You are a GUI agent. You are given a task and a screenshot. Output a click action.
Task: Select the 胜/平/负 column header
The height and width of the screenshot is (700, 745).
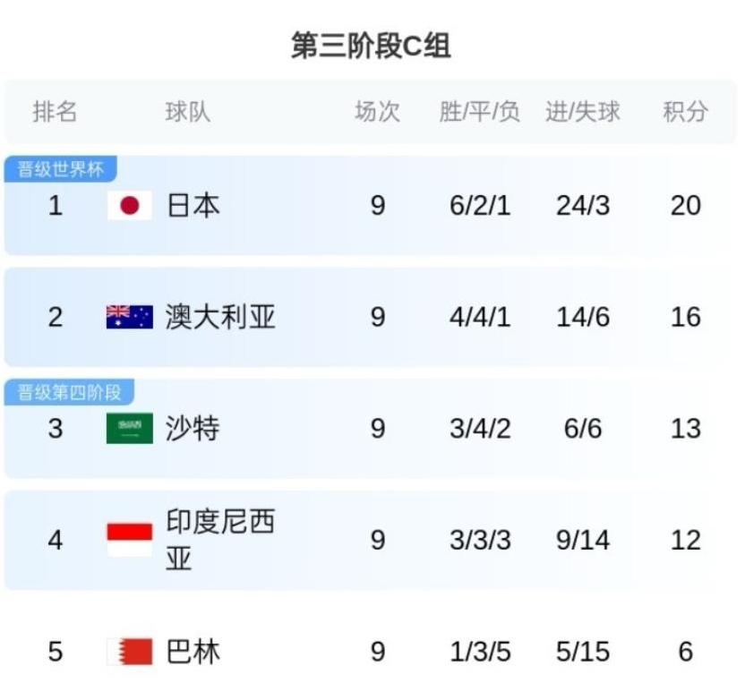point(480,112)
